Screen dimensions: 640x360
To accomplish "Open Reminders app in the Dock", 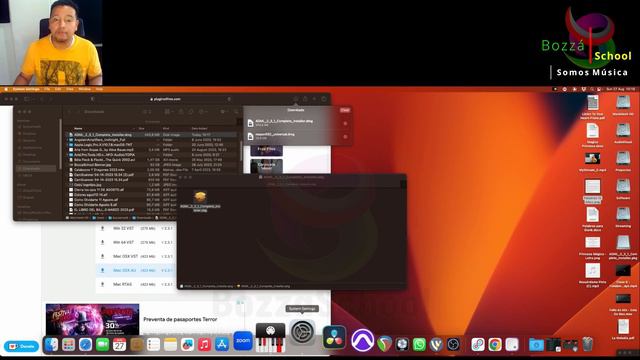I will [153, 345].
